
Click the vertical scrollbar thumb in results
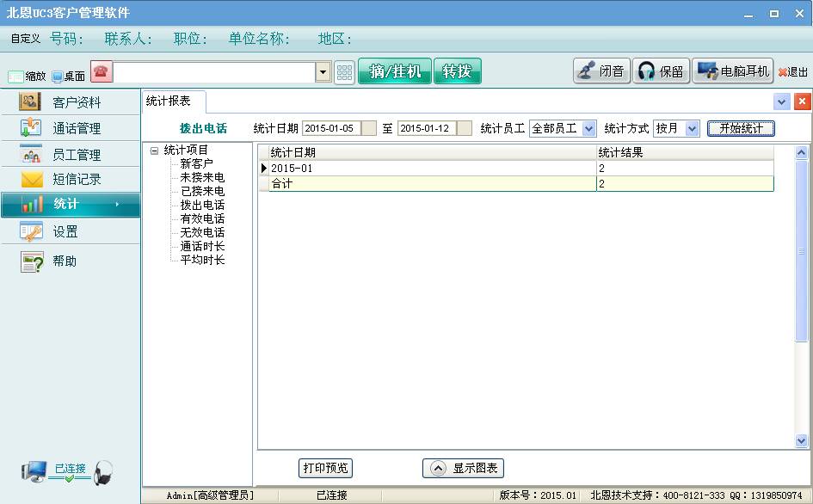tap(801, 251)
